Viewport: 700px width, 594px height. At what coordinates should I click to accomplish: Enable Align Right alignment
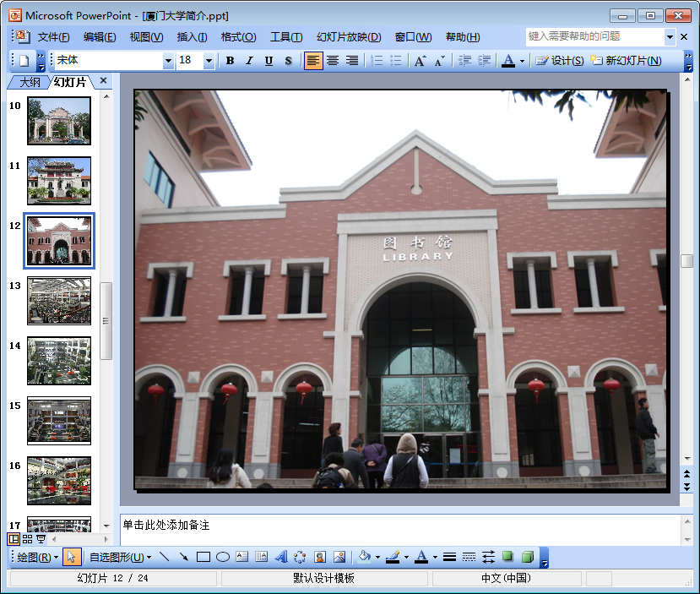point(352,61)
